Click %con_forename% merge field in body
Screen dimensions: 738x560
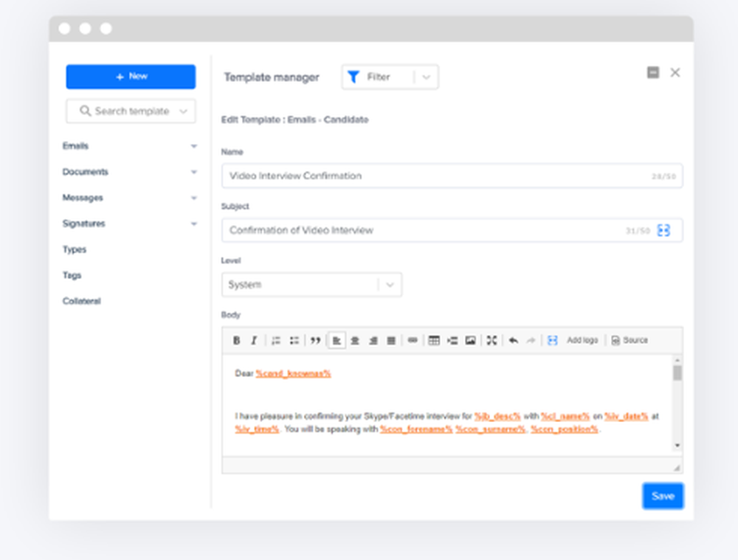click(416, 429)
